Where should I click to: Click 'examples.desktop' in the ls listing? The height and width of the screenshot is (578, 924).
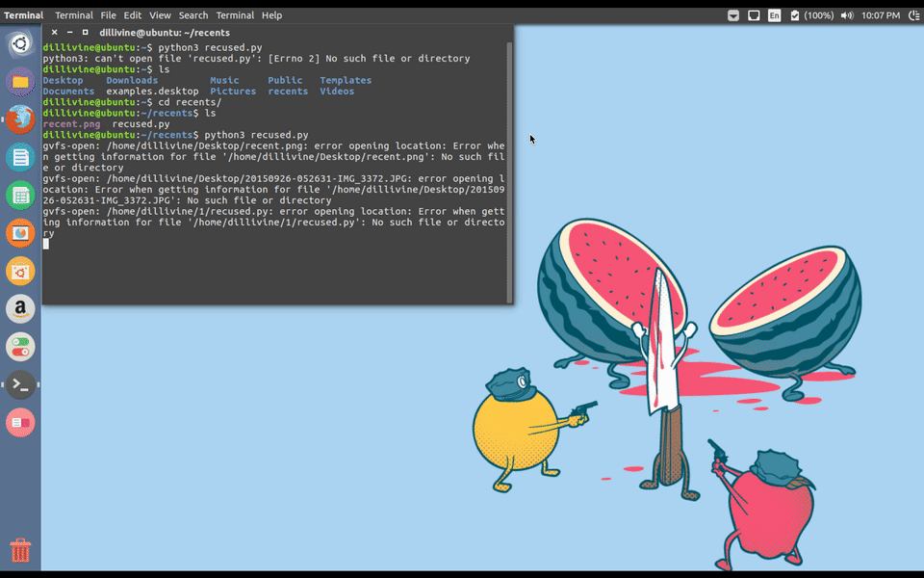coord(153,92)
